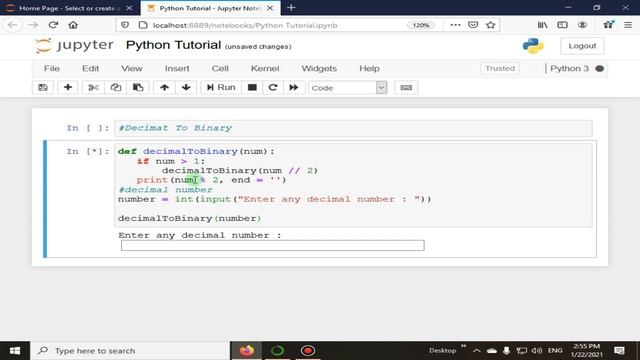Screen dimensions: 640x360
Task: Open a new browser tab
Action: [291, 8]
